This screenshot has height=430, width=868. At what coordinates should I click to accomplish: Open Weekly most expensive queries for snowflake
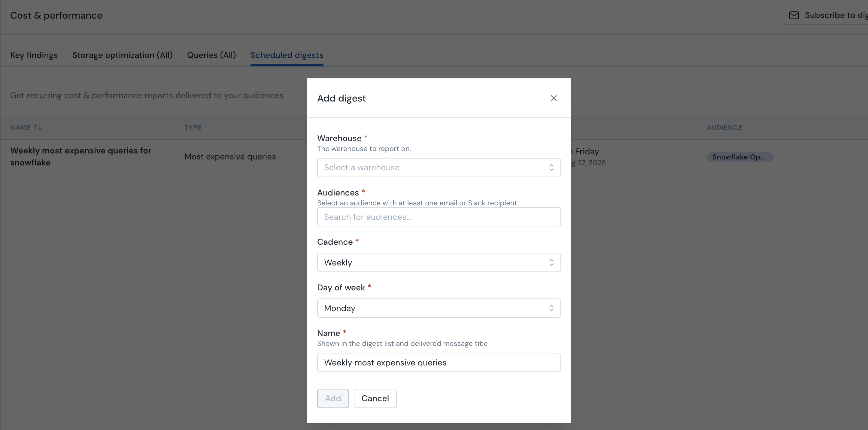tap(80, 157)
